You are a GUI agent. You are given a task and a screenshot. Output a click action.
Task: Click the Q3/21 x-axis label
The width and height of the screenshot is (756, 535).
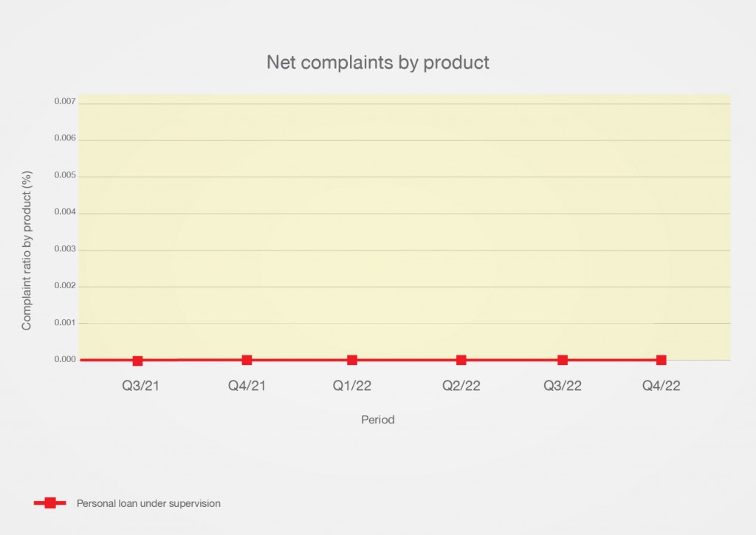[140, 386]
